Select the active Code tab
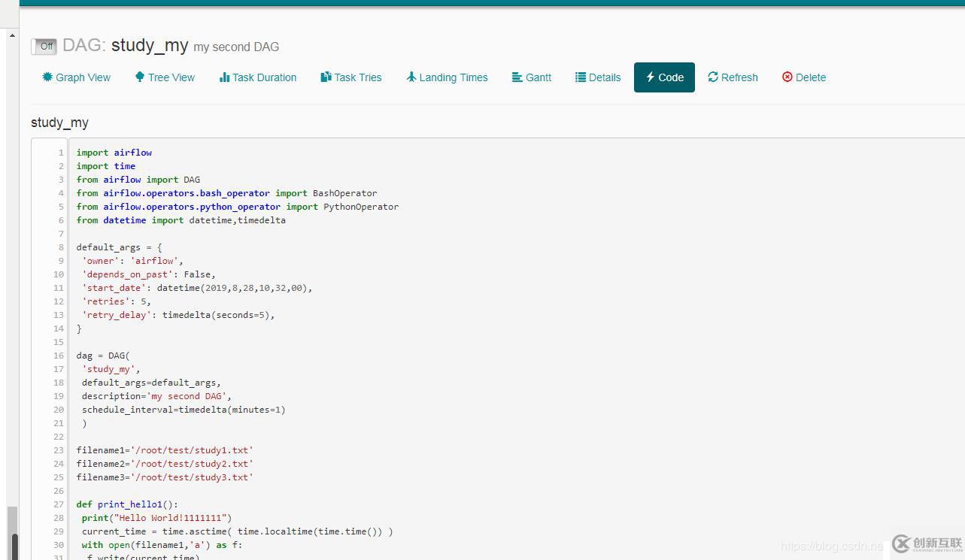 tap(664, 77)
